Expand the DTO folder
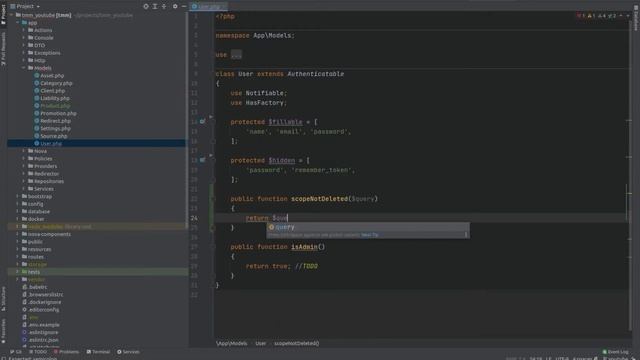Image resolution: width=640 pixels, height=360 pixels. 24,45
